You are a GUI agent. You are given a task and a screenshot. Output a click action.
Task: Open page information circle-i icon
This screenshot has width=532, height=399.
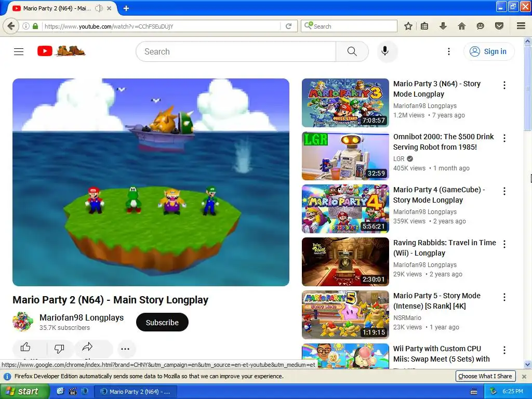click(26, 26)
